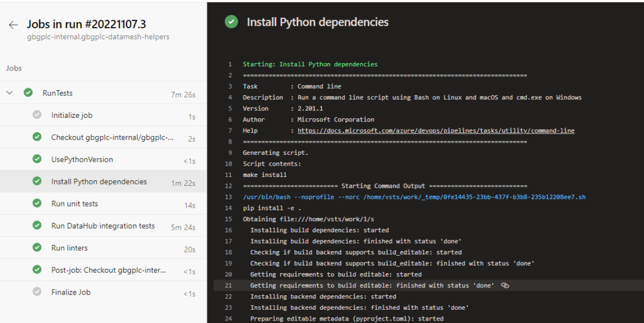The height and width of the screenshot is (323, 644).
Task: Click the 'Jobs' section heading
Action: pyautogui.click(x=14, y=68)
